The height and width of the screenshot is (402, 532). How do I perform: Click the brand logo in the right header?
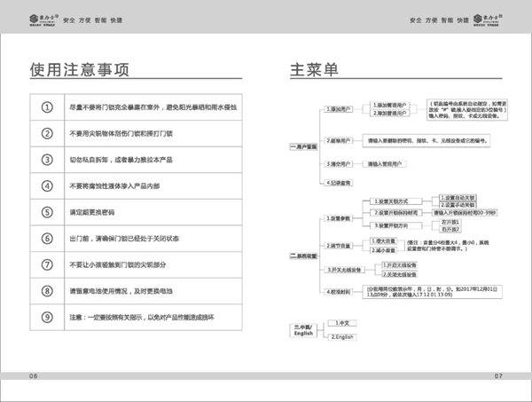click(488, 20)
